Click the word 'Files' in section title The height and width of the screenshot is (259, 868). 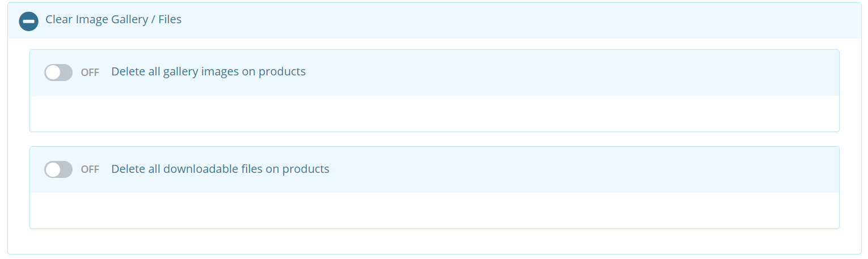coord(170,20)
